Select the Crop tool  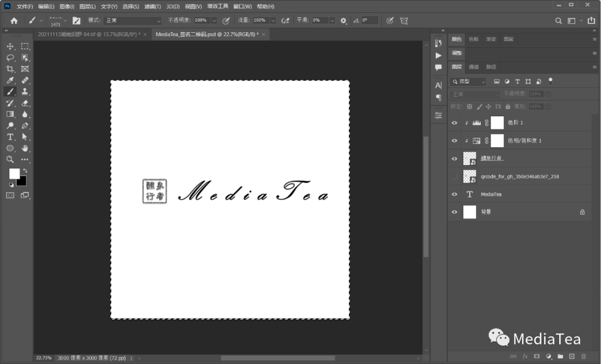click(x=10, y=69)
